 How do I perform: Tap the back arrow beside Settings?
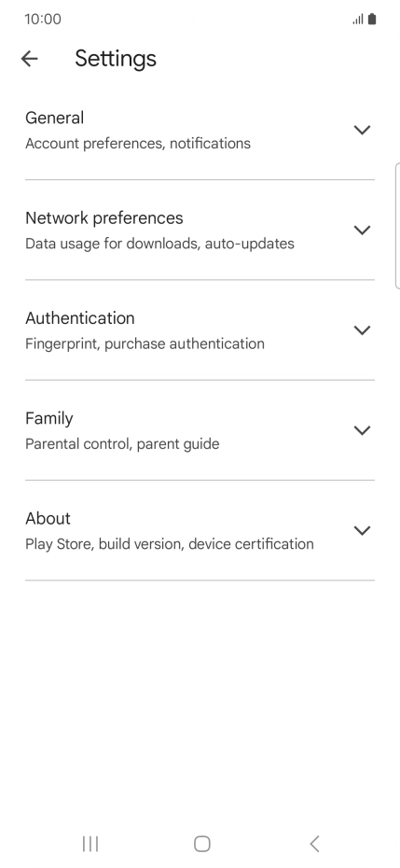29,58
